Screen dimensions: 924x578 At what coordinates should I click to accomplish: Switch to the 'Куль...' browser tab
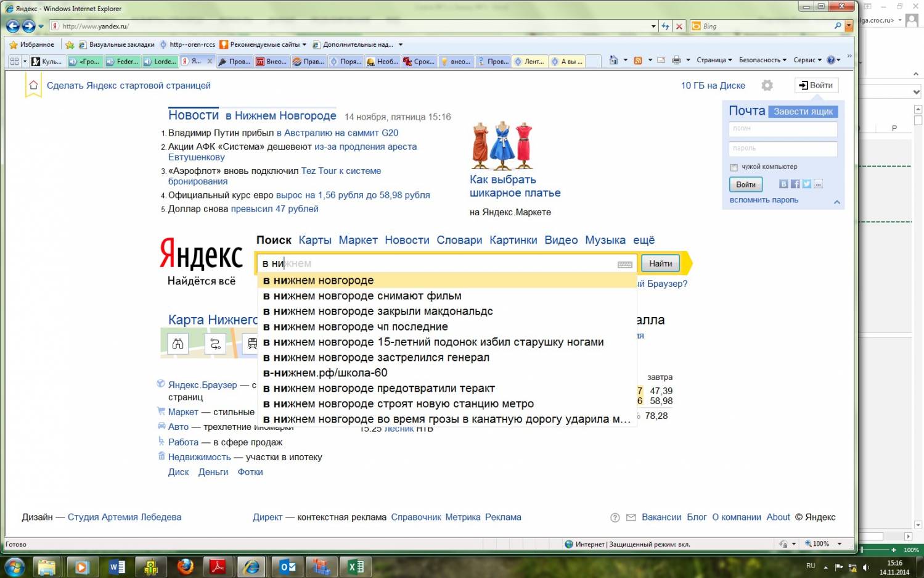(x=47, y=62)
